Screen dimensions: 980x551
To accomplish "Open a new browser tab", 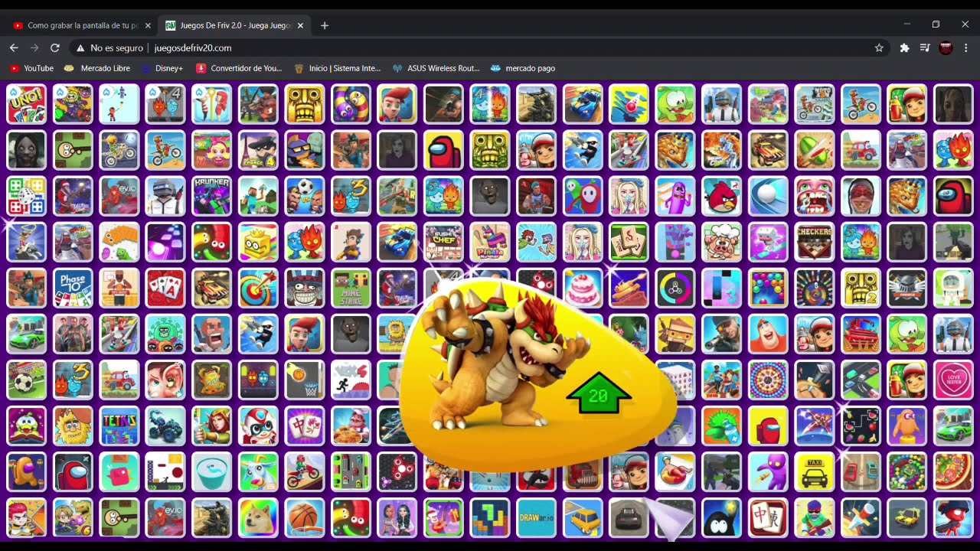I will coord(325,25).
